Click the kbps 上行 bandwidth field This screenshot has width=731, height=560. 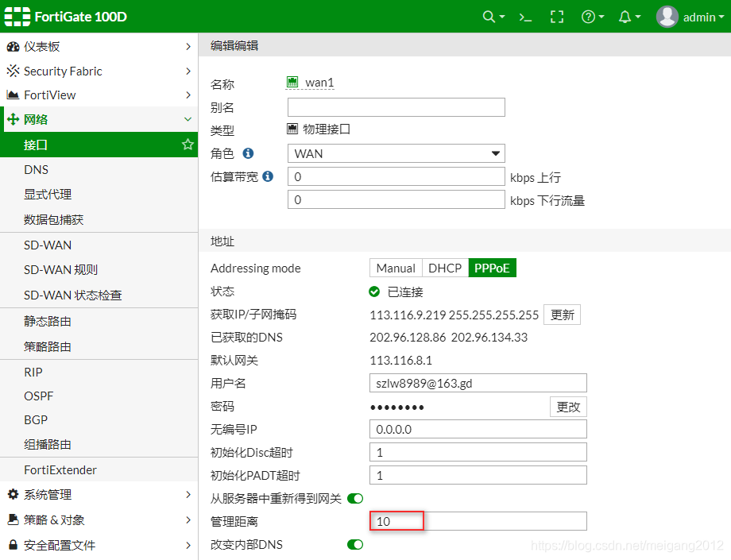tap(396, 176)
